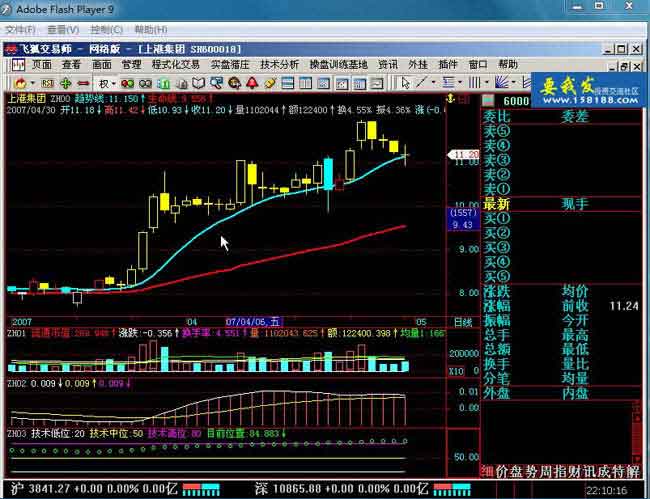Open the 程式化交易 menu
Viewport: 650px width, 499px height.
[x=176, y=65]
